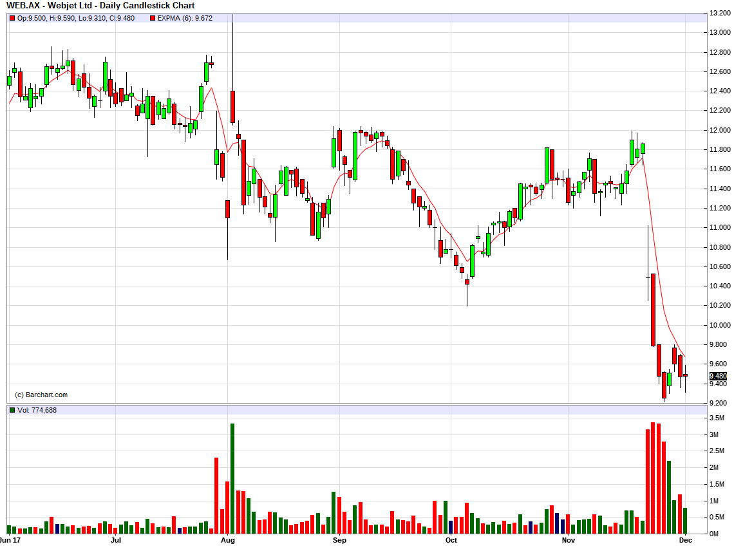The width and height of the screenshot is (734, 560).
Task: Click the 2.5M volume axis label
Action: pyautogui.click(x=717, y=451)
